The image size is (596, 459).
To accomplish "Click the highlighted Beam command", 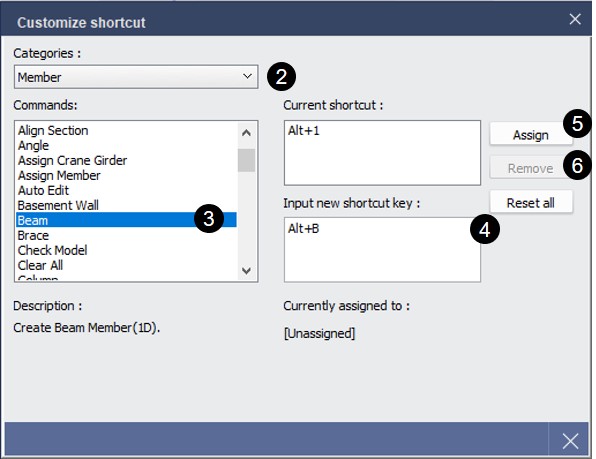I will point(126,220).
